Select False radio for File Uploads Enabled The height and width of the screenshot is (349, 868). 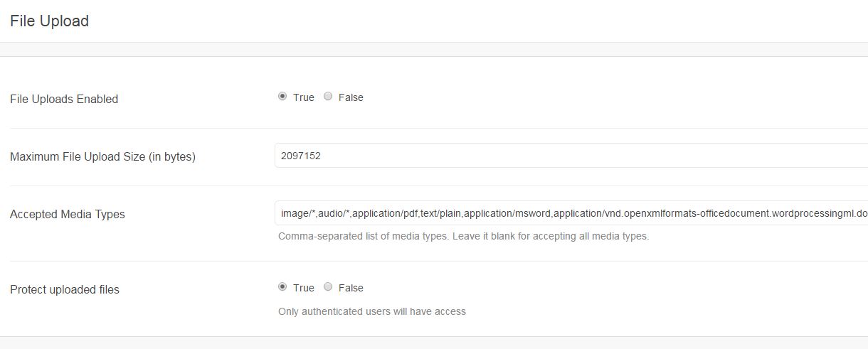(328, 97)
